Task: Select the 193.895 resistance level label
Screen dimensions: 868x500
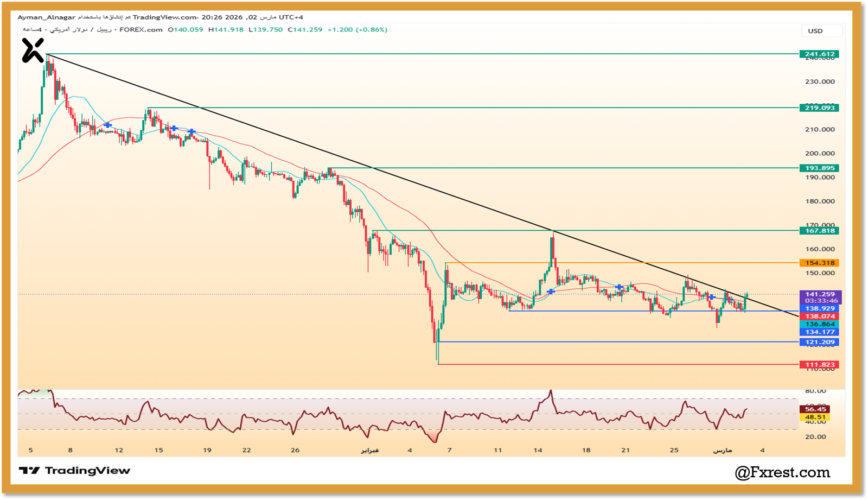Action: (x=819, y=168)
